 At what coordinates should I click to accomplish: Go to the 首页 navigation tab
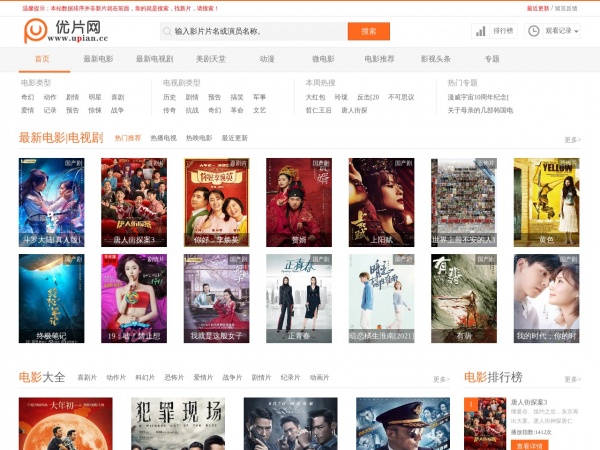42,59
